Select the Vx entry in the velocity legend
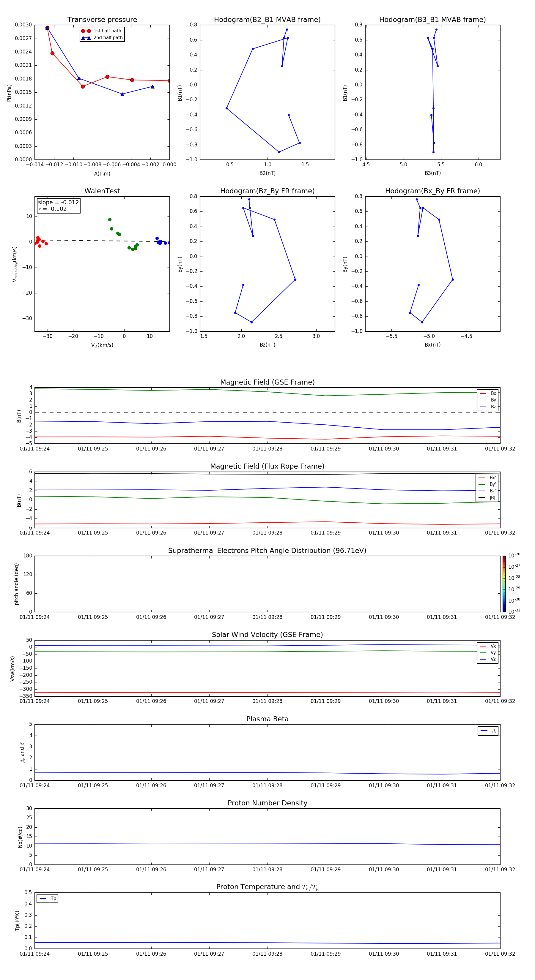This screenshot has width=535, height=980. pos(488,646)
